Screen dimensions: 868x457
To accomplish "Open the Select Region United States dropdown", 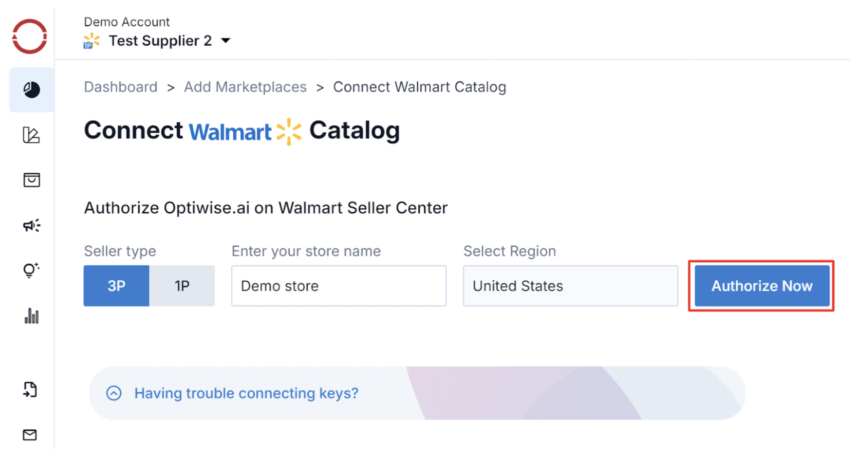I will point(570,286).
